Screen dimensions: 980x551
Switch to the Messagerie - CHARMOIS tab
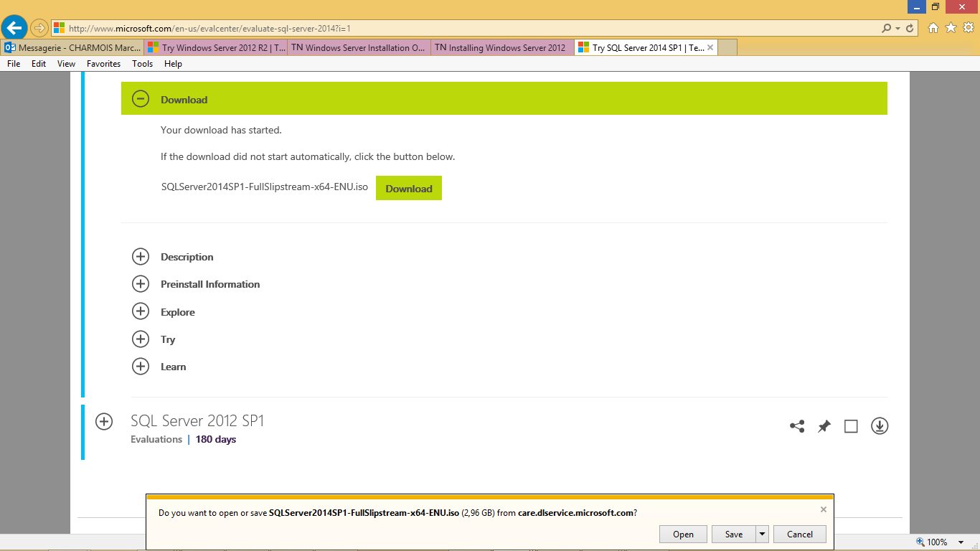point(72,47)
